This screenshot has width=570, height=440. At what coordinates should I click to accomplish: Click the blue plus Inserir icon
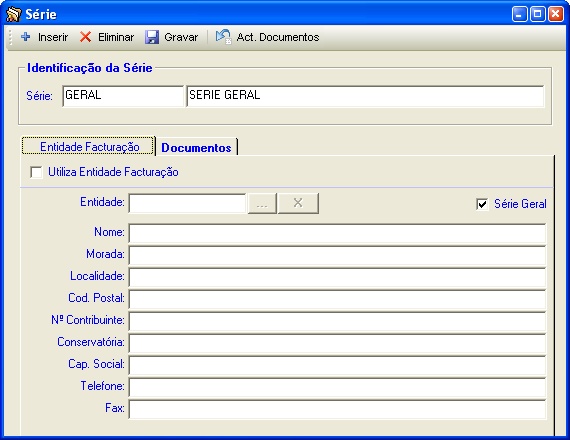click(25, 37)
